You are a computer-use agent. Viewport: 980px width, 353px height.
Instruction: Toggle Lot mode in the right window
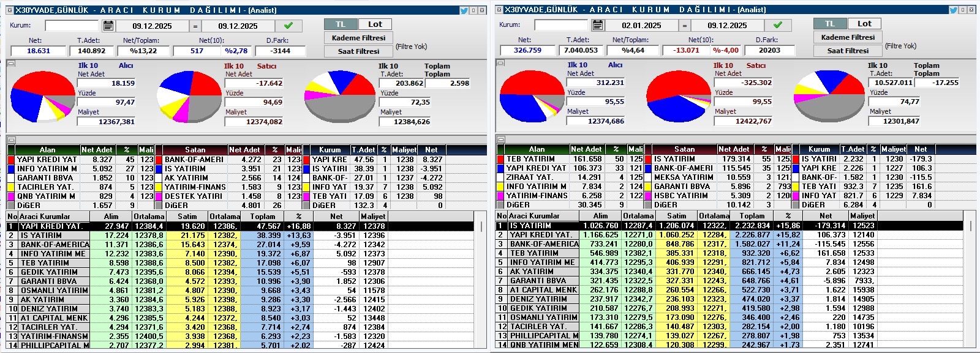[x=864, y=24]
